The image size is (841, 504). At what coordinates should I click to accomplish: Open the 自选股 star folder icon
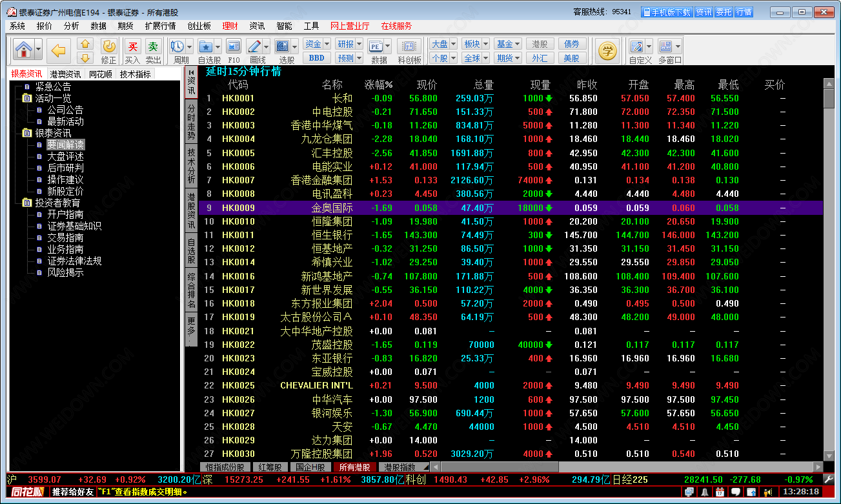coord(205,46)
